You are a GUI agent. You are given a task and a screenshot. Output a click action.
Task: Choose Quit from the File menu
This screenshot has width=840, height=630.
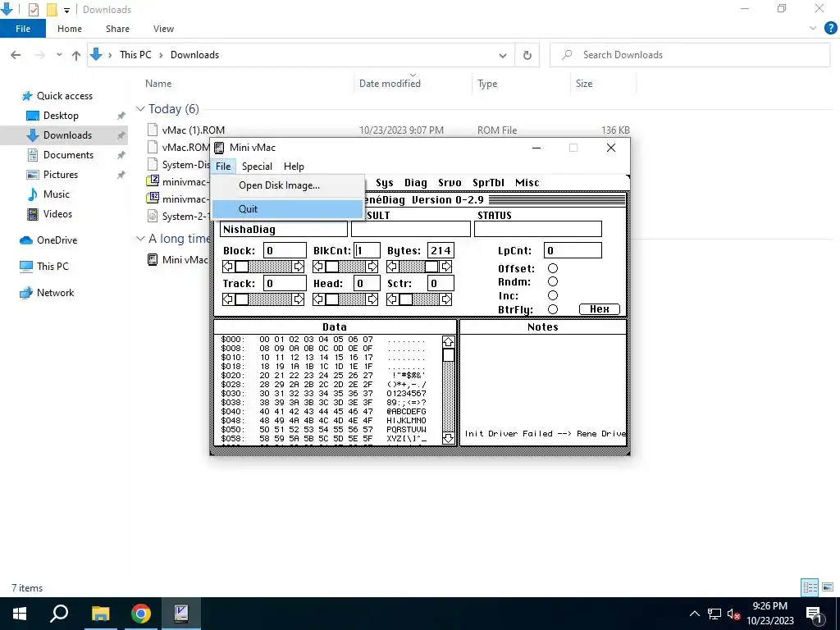pyautogui.click(x=288, y=209)
